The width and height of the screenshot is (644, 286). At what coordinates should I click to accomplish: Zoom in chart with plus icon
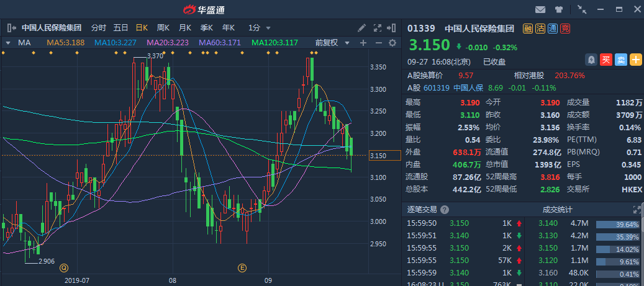click(363, 43)
